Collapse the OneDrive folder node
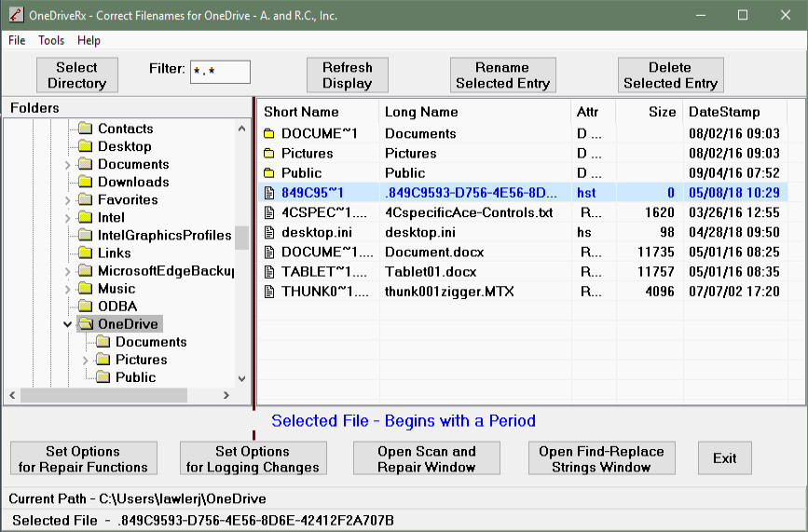This screenshot has height=532, width=808. pyautogui.click(x=67, y=324)
